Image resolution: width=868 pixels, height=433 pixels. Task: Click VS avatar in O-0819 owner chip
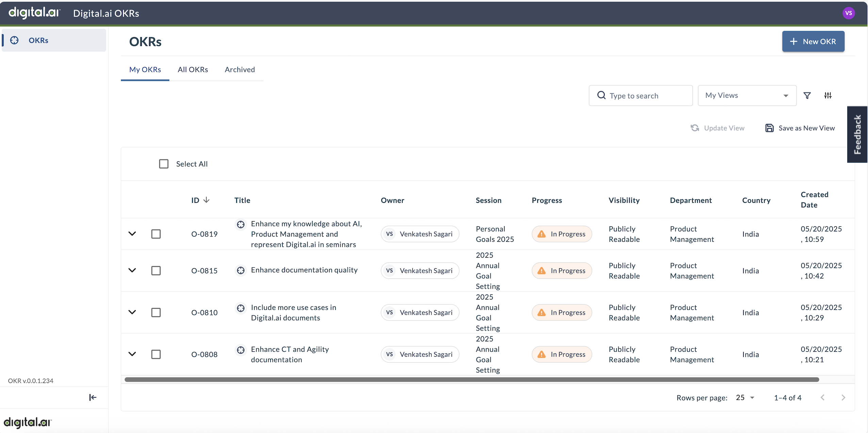coord(389,234)
